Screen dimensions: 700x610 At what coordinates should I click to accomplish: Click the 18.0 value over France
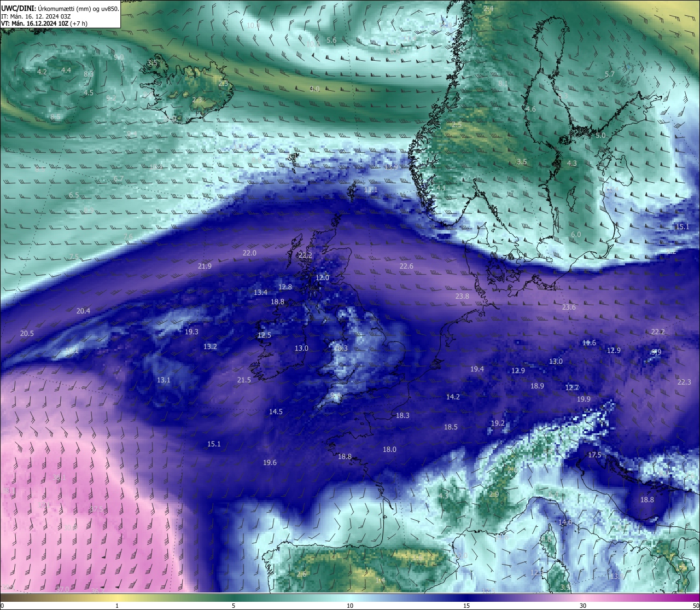389,449
